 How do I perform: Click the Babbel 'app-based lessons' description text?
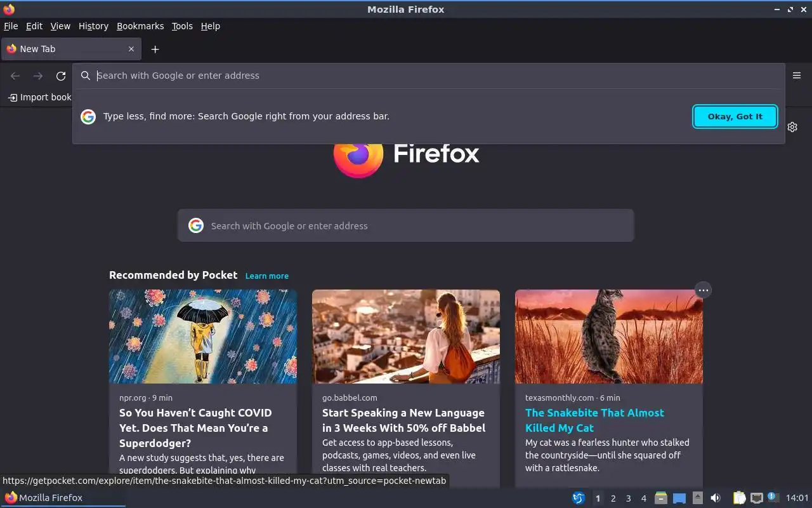pos(399,455)
